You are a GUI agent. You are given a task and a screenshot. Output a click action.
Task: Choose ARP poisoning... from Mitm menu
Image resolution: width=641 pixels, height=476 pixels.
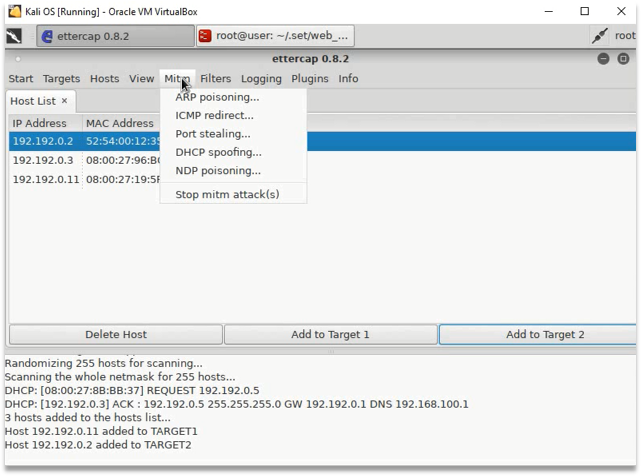click(233, 97)
